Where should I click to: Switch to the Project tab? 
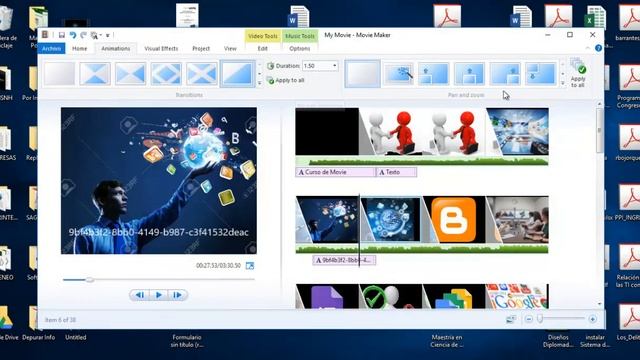(x=201, y=49)
